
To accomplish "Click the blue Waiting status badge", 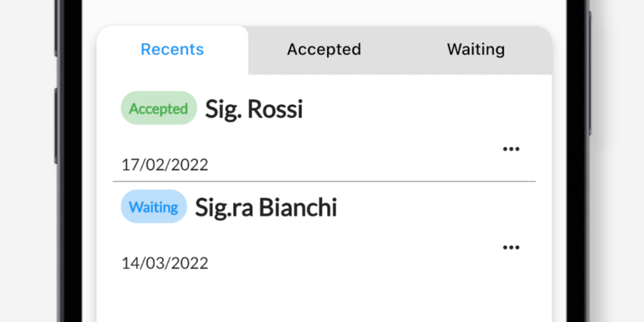I will coord(153,207).
